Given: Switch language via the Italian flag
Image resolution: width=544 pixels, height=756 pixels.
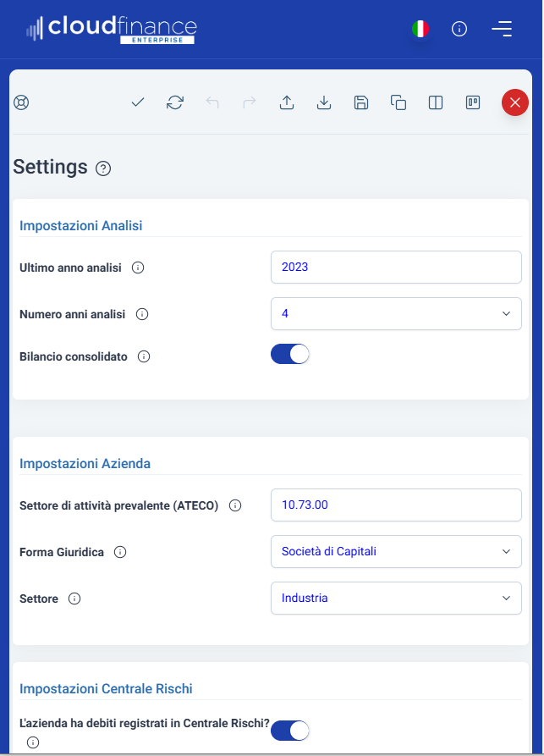Looking at the screenshot, I should click(x=420, y=29).
